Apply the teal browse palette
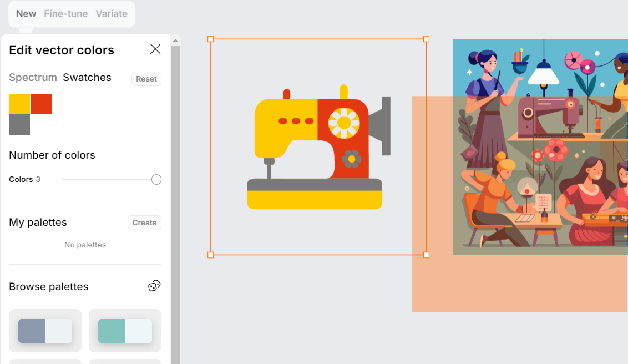 coord(125,331)
